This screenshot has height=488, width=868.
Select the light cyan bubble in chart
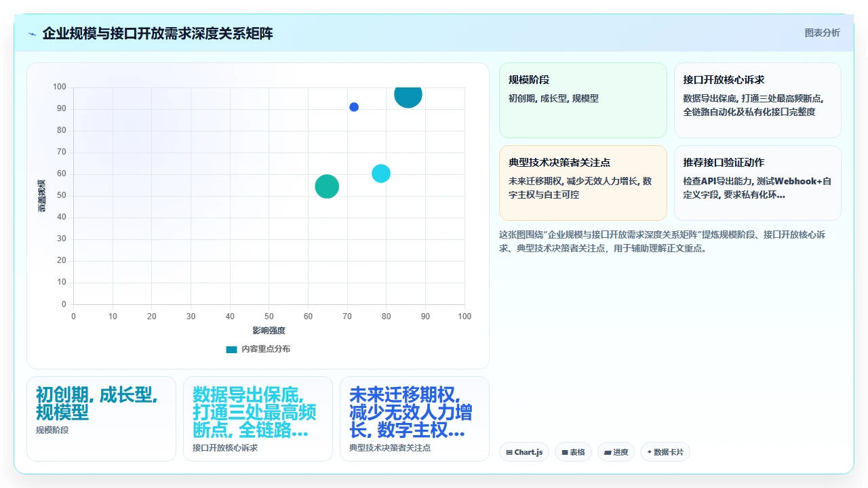pyautogui.click(x=381, y=174)
